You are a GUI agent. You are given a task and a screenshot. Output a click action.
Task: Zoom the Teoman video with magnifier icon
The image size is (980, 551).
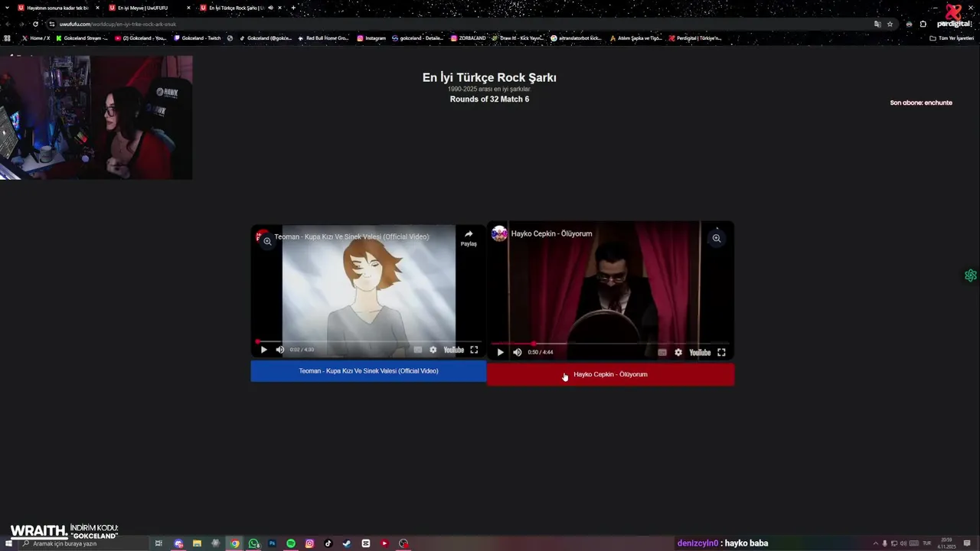pos(267,241)
